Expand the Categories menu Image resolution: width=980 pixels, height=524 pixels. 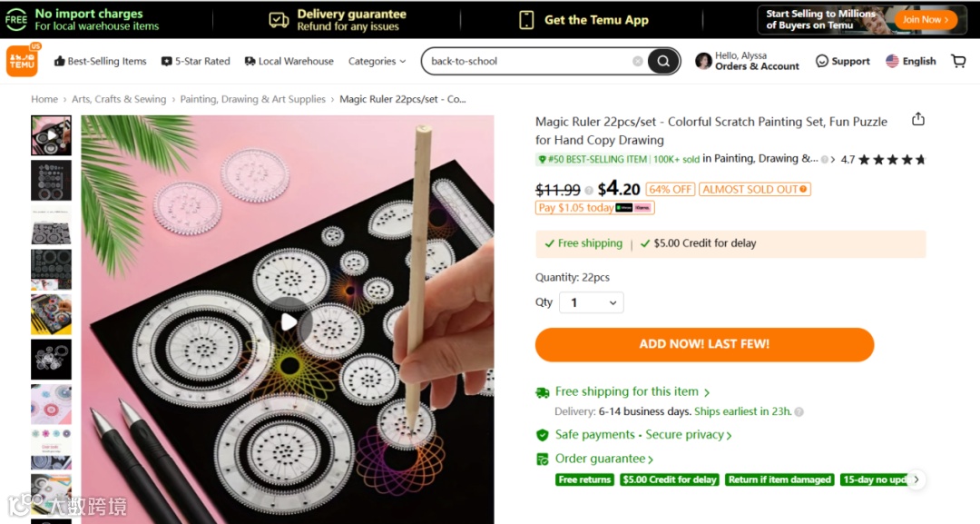[377, 61]
